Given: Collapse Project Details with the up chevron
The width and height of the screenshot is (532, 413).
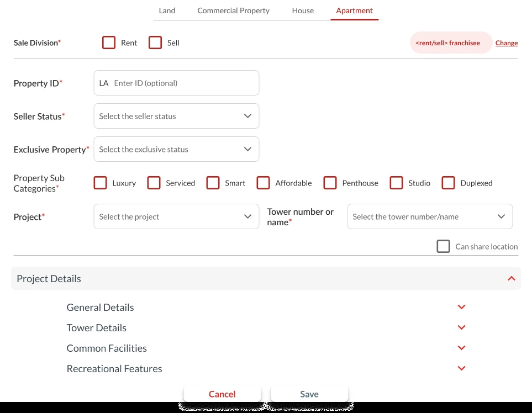Looking at the screenshot, I should [x=512, y=278].
